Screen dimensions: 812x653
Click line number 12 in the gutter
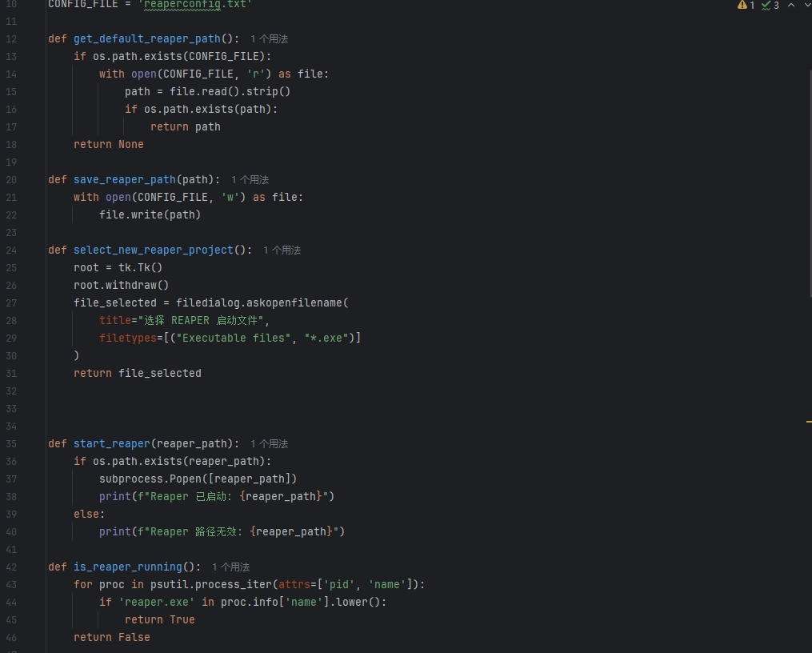pyautogui.click(x=11, y=38)
